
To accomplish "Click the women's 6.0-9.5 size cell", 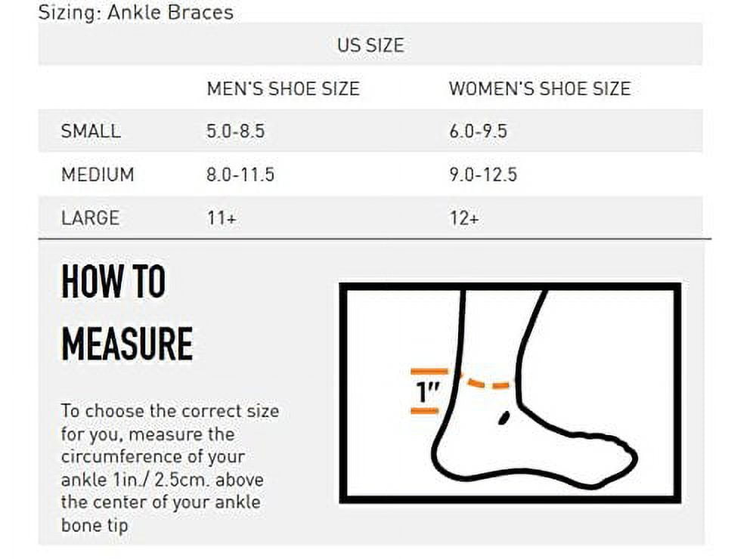I will 478,131.
